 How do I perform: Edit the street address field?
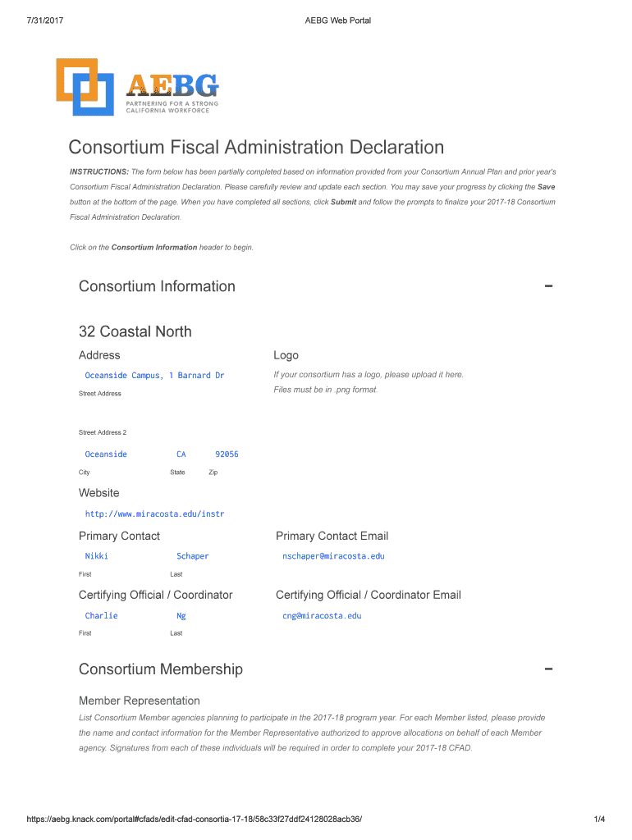coord(154,375)
